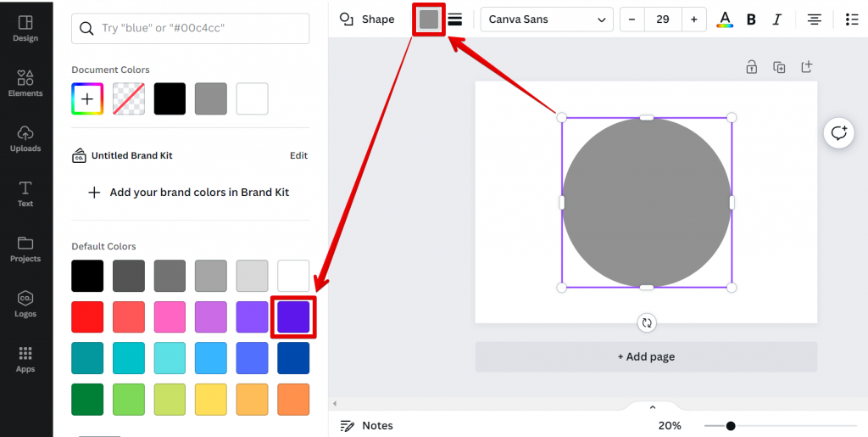This screenshot has width=868, height=437.
Task: Open the text color picker icon
Action: (725, 20)
